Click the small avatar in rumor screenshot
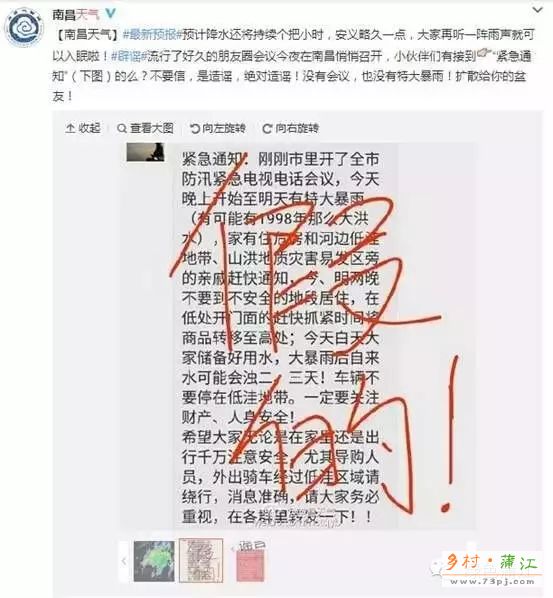 coord(145,152)
